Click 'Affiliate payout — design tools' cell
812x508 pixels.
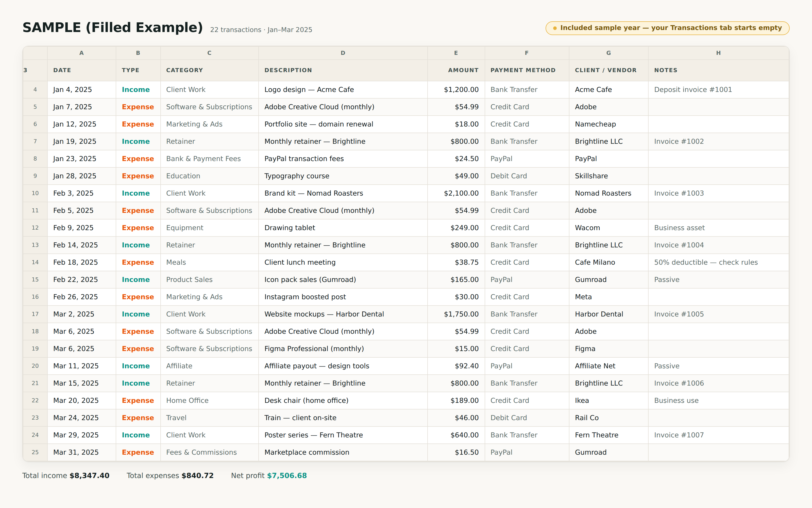coord(343,366)
